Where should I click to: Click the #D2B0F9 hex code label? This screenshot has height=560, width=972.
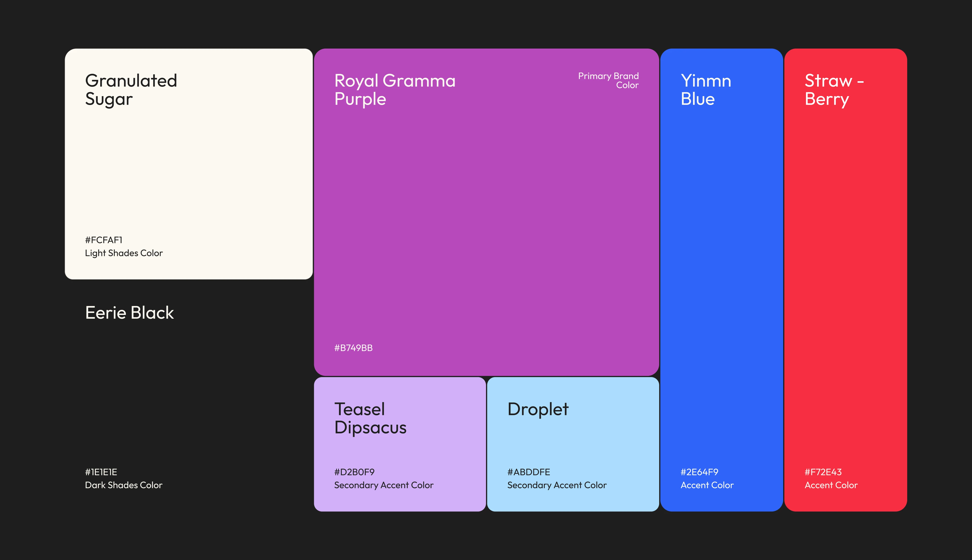pos(354,472)
